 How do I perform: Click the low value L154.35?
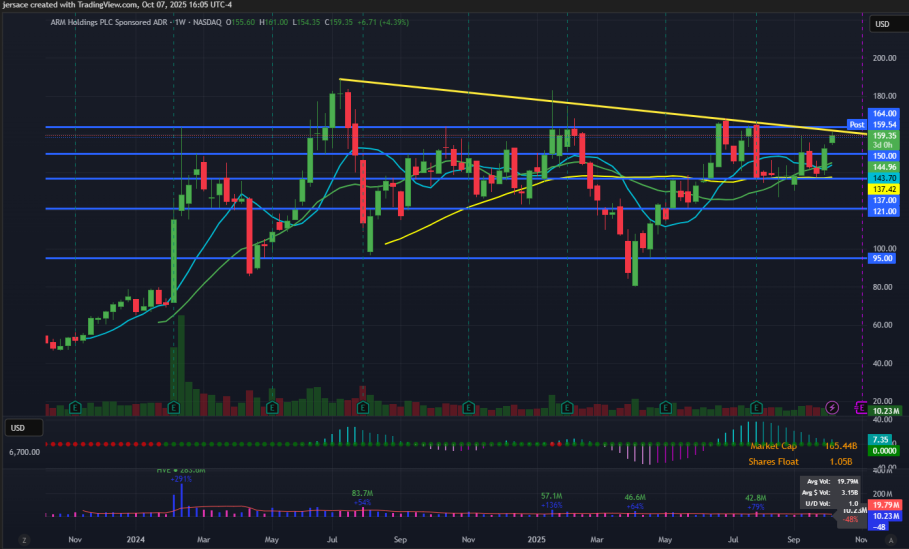pyautogui.click(x=306, y=22)
